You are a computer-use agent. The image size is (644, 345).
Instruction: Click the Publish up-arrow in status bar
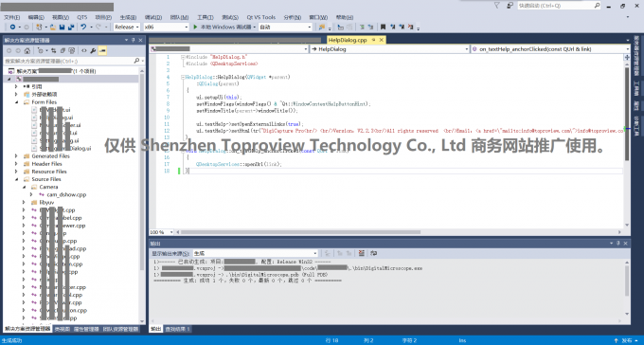617,340
